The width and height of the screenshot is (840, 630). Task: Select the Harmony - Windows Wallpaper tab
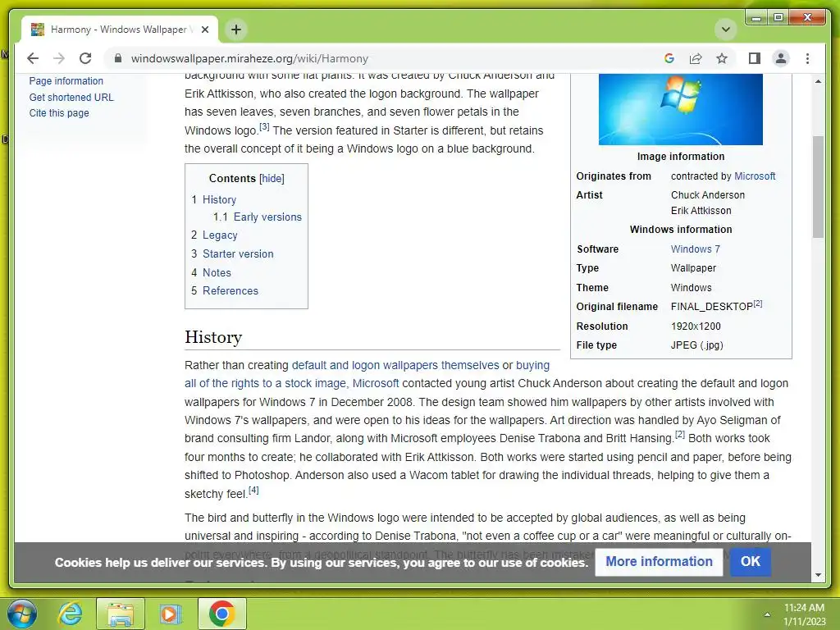click(120, 30)
